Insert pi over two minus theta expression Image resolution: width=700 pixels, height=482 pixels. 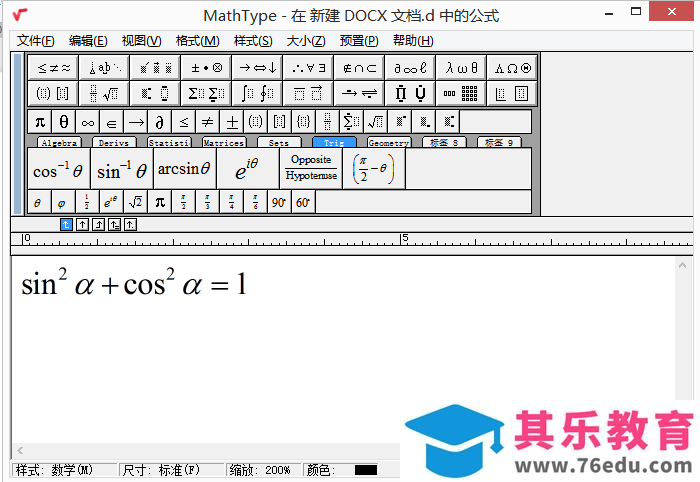374,169
